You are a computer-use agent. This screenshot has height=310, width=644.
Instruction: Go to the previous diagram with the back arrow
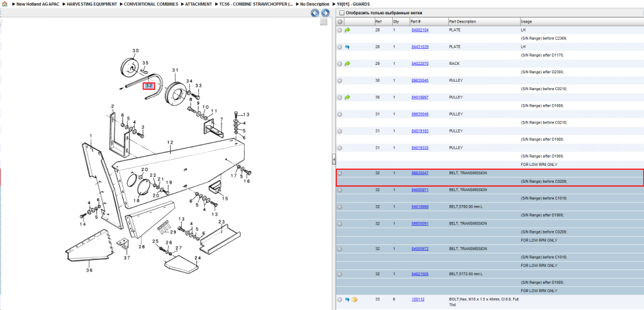[315, 13]
